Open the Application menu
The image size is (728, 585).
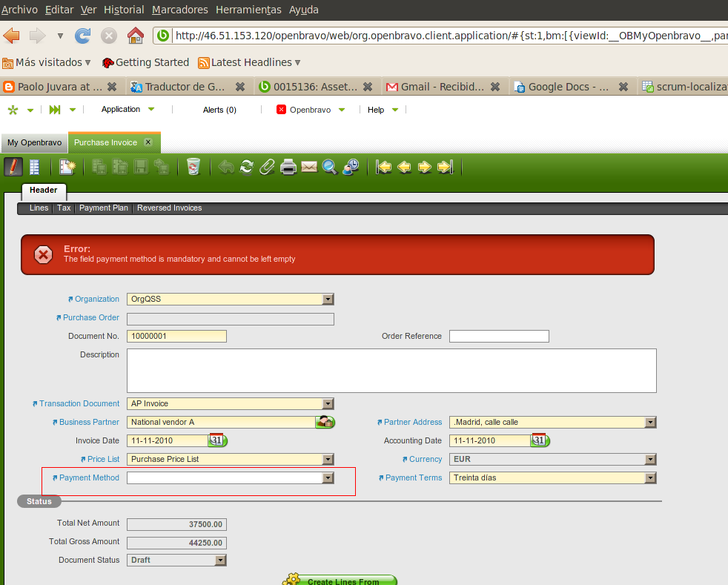[x=128, y=110]
